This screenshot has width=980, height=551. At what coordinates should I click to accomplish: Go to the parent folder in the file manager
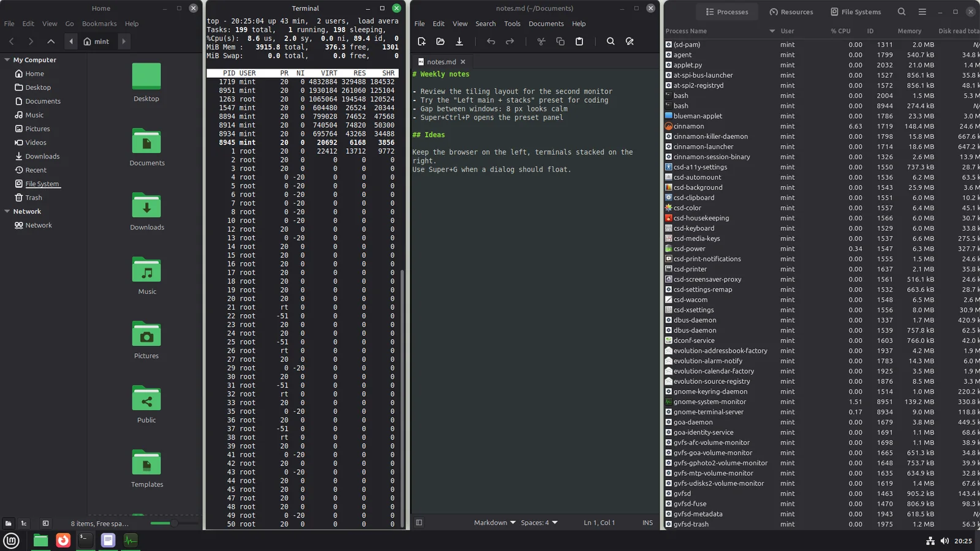[51, 42]
